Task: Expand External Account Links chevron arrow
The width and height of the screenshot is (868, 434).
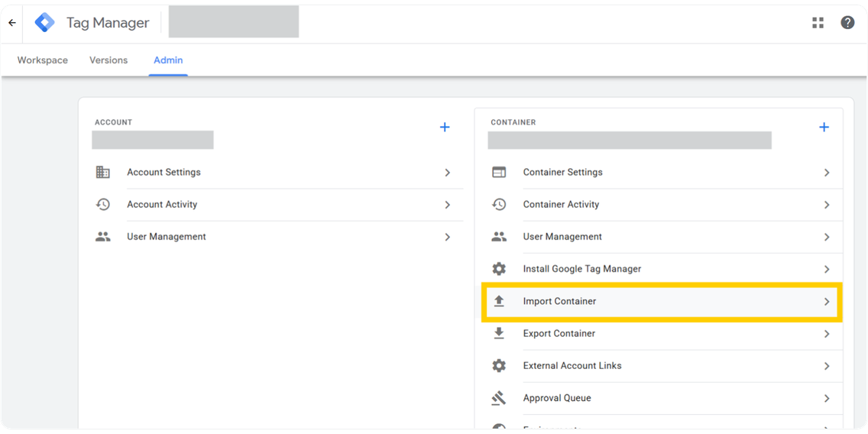Action: [826, 366]
